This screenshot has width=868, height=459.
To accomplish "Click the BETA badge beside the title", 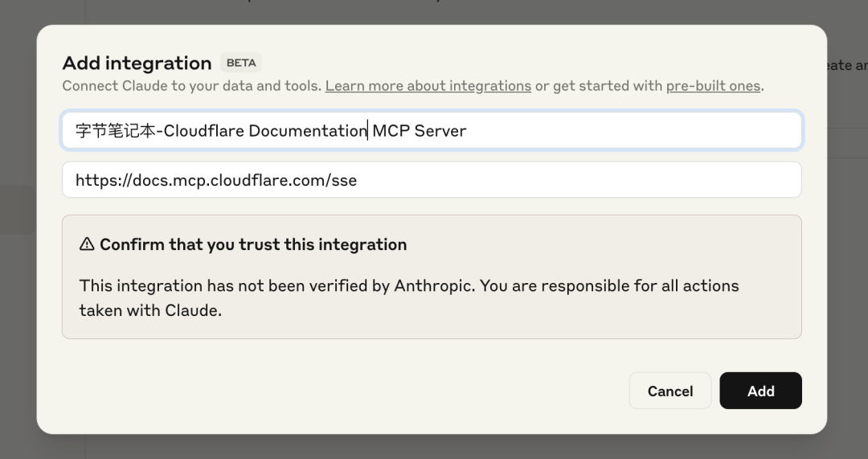I will (x=241, y=63).
